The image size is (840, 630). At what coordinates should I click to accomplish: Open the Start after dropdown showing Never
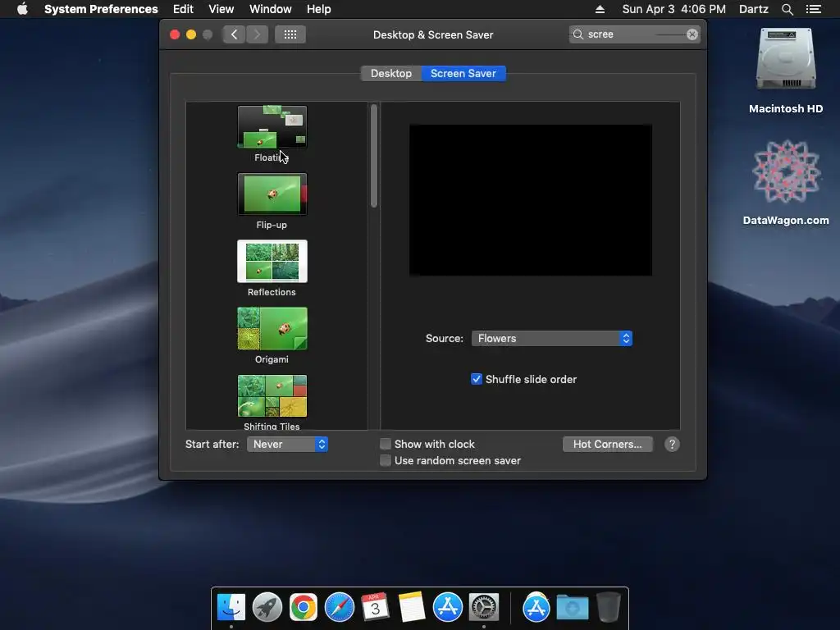point(287,444)
